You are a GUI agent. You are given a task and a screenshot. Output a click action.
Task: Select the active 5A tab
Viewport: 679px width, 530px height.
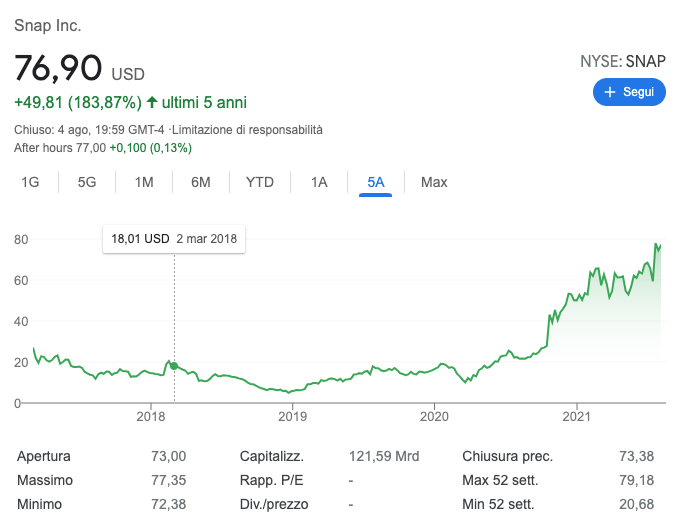pyautogui.click(x=375, y=182)
